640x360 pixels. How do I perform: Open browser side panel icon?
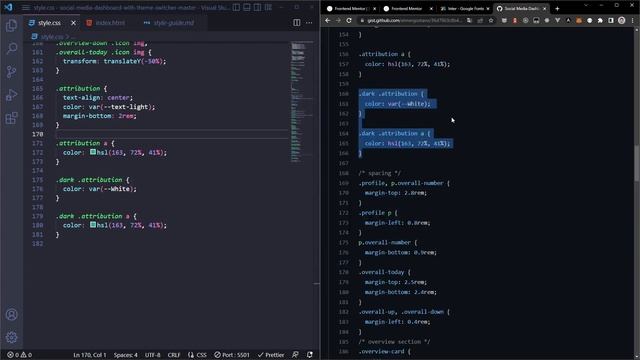click(611, 20)
